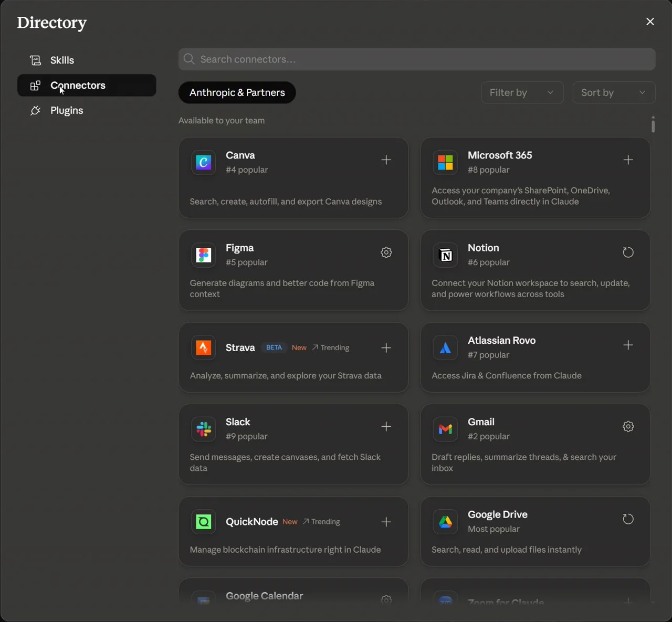
Task: Click the Atlassian Rovo logo icon
Action: click(x=445, y=347)
